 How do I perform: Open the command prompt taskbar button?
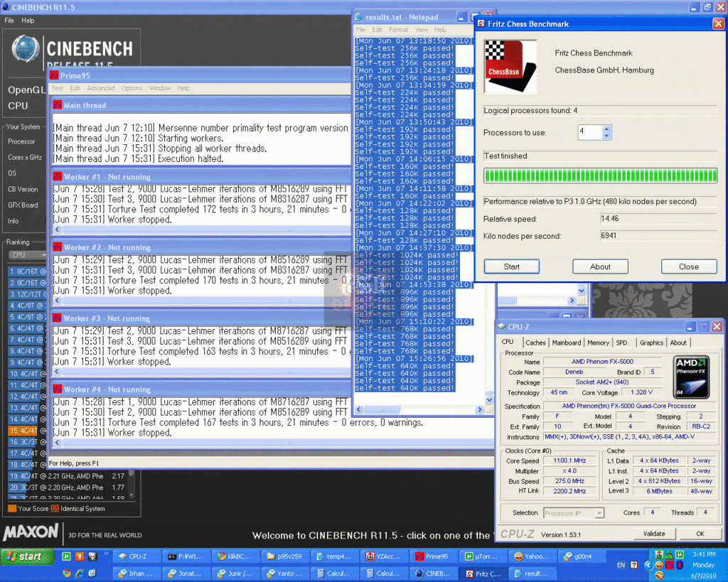[x=186, y=556]
